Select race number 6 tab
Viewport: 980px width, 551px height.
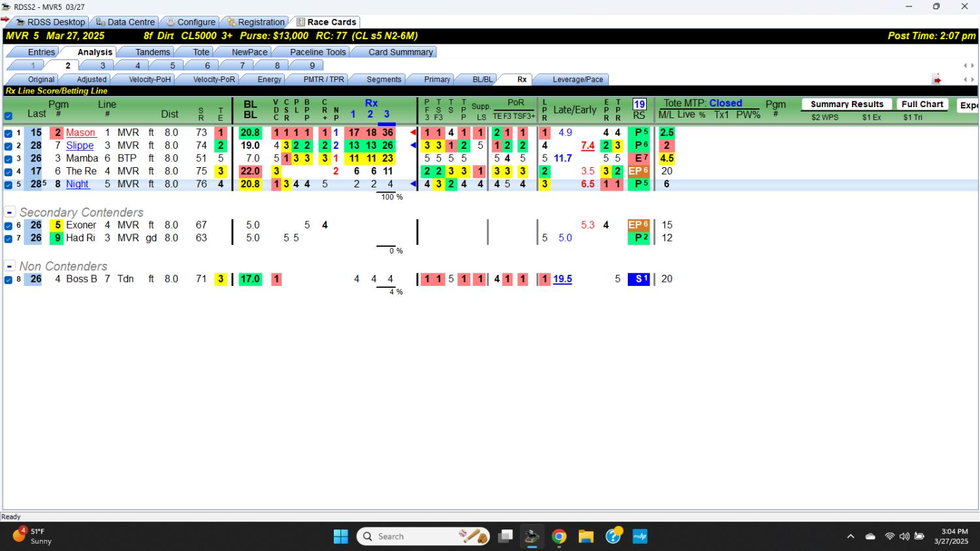[x=207, y=65]
